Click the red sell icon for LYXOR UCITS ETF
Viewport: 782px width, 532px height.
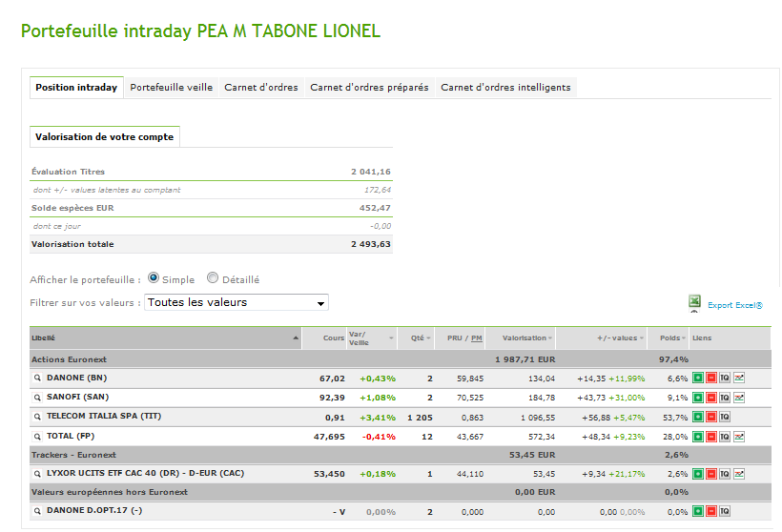(711, 474)
